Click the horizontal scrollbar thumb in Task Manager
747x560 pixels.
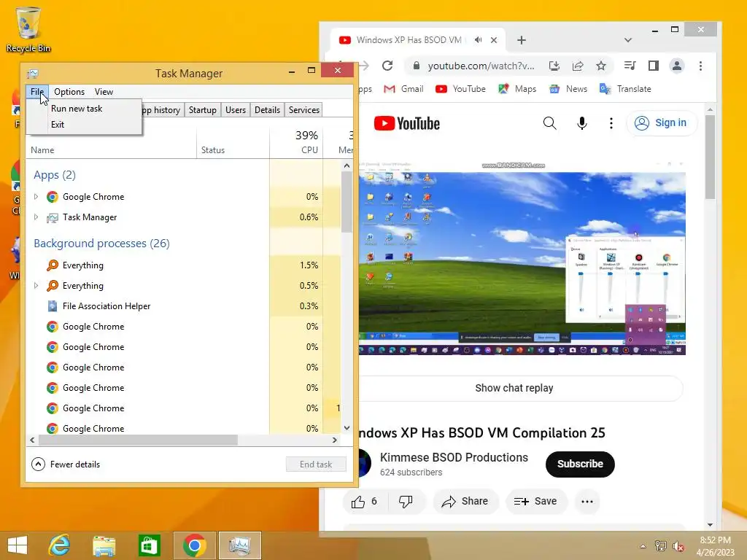pyautogui.click(x=138, y=440)
